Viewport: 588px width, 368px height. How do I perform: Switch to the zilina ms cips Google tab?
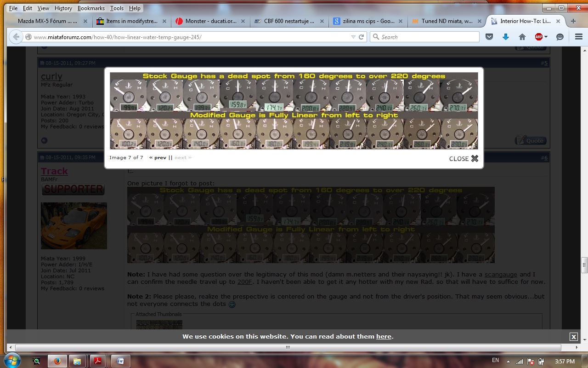pos(368,21)
